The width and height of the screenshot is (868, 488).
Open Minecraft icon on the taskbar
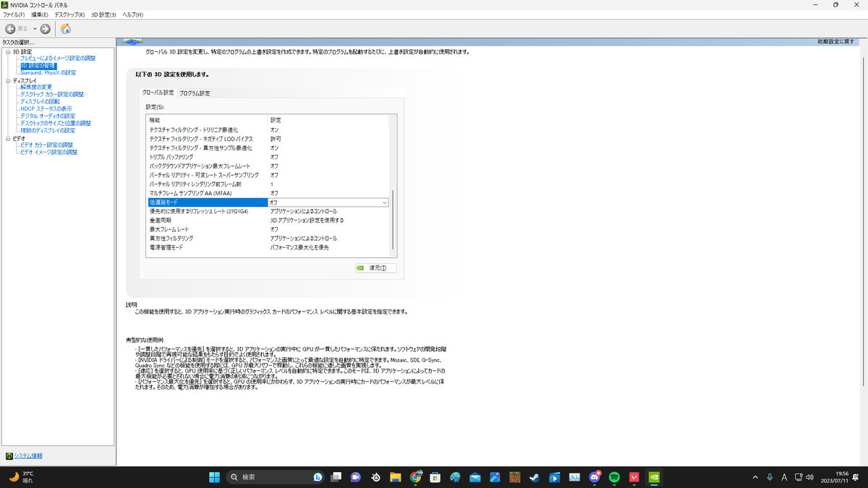tap(514, 477)
